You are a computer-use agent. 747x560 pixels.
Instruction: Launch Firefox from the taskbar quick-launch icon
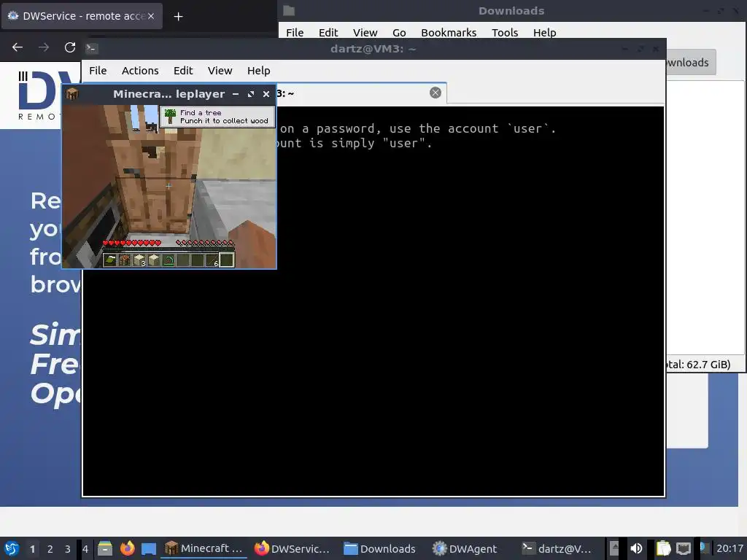(x=127, y=548)
